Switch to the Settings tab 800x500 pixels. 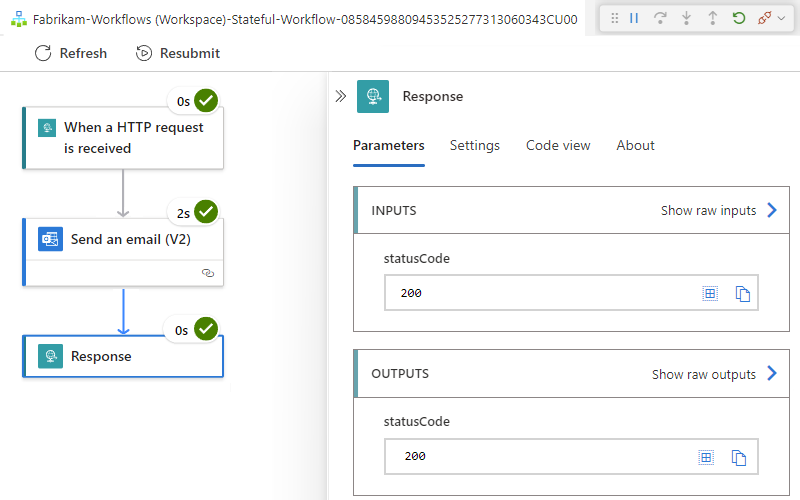point(474,145)
